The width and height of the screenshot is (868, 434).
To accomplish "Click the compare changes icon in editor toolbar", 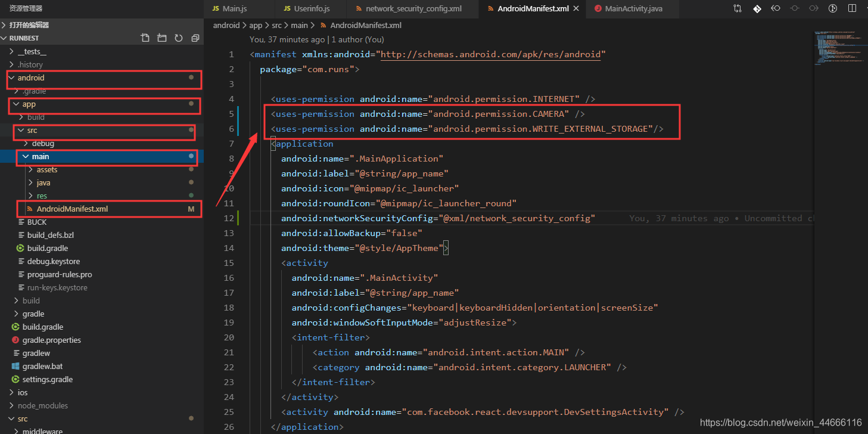I will point(738,9).
